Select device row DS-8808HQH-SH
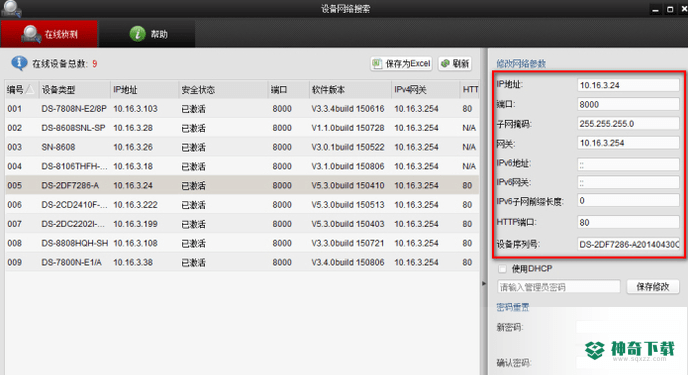 click(x=242, y=243)
